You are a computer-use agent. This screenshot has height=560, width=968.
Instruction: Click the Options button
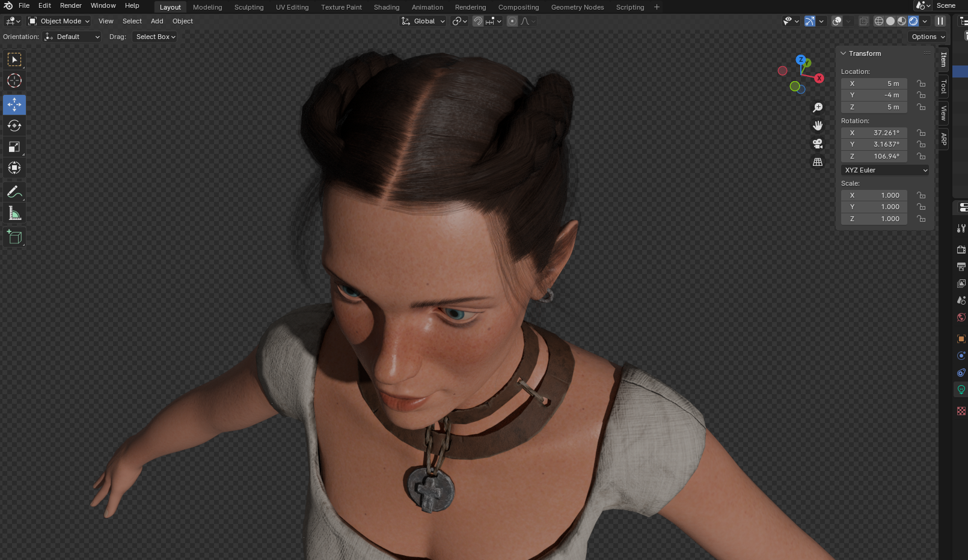coord(928,37)
